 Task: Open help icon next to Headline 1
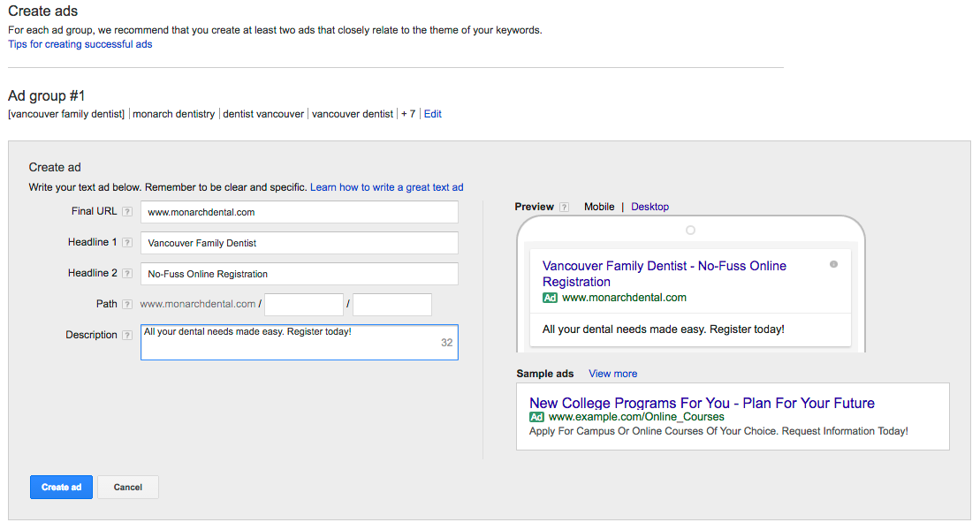pos(127,243)
